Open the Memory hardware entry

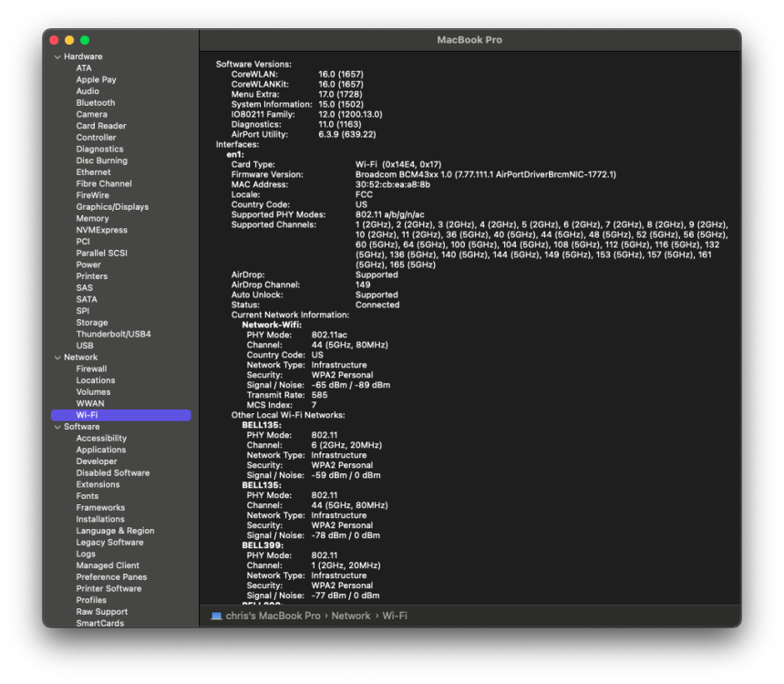point(92,218)
